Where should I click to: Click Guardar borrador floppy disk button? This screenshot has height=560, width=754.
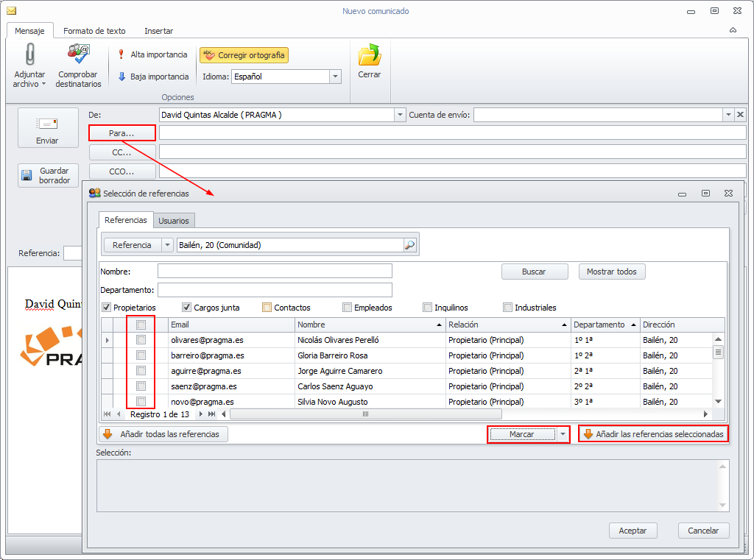pyautogui.click(x=48, y=175)
